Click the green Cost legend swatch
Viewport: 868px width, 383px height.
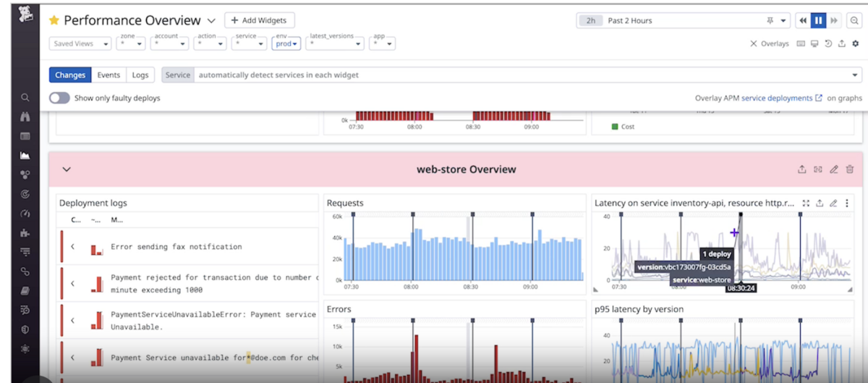(x=615, y=127)
